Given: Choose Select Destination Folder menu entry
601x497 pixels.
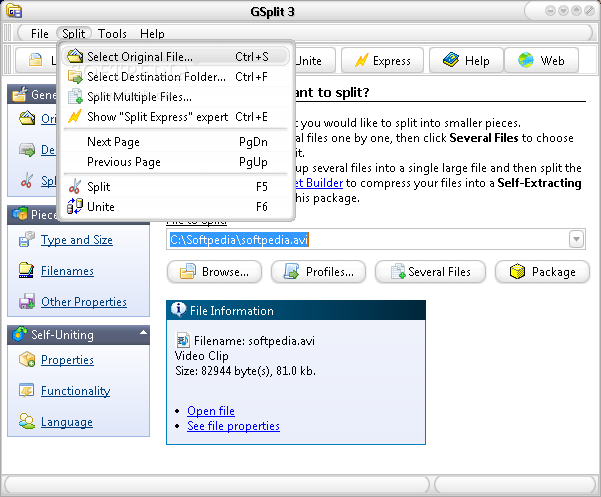Looking at the screenshot, I should [x=176, y=77].
